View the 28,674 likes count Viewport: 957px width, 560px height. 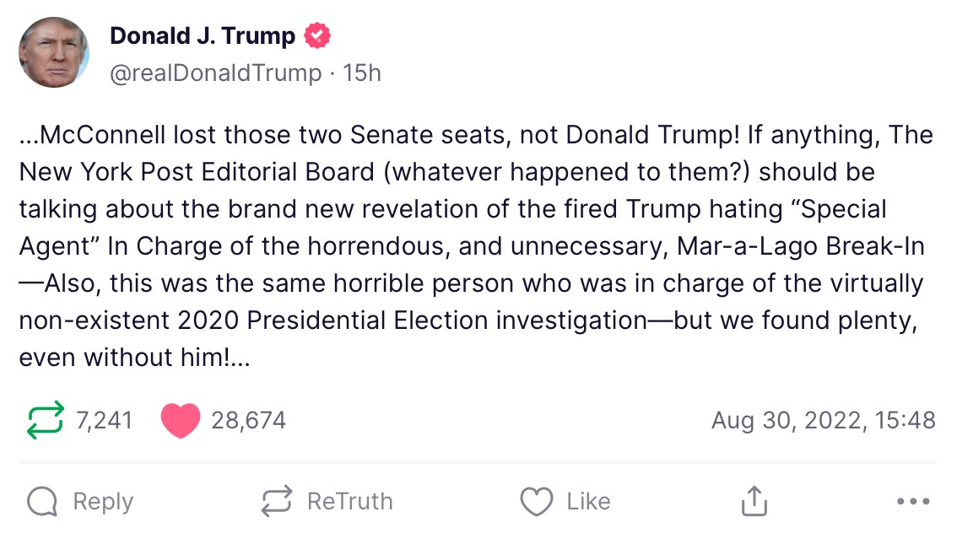248,420
